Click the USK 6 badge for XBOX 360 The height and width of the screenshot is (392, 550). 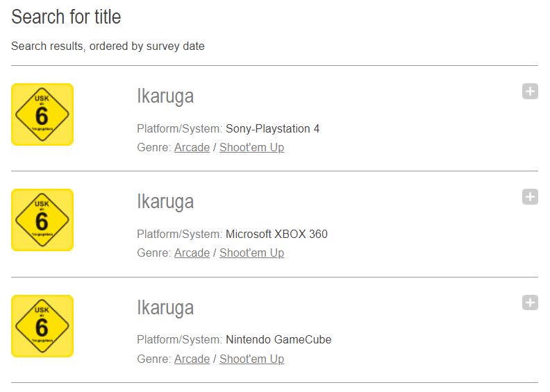pos(42,220)
